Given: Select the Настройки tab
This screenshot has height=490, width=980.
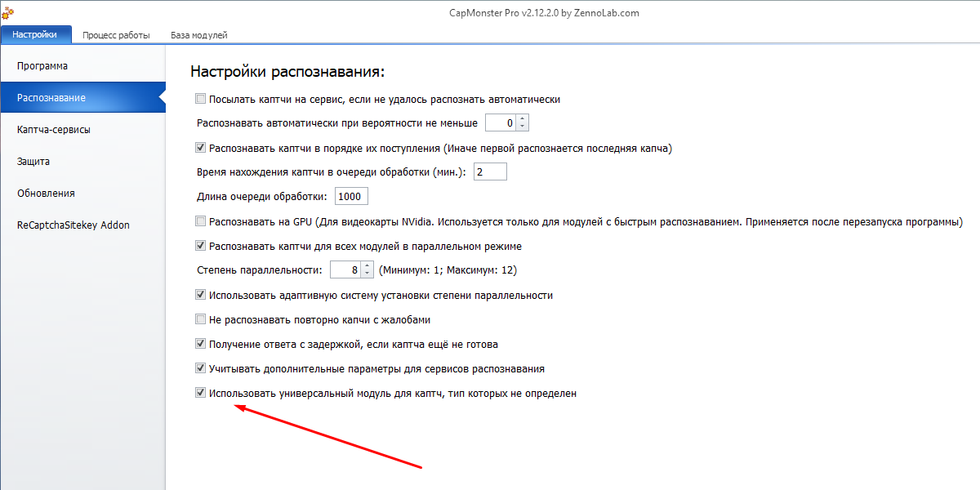Looking at the screenshot, I should pos(36,35).
